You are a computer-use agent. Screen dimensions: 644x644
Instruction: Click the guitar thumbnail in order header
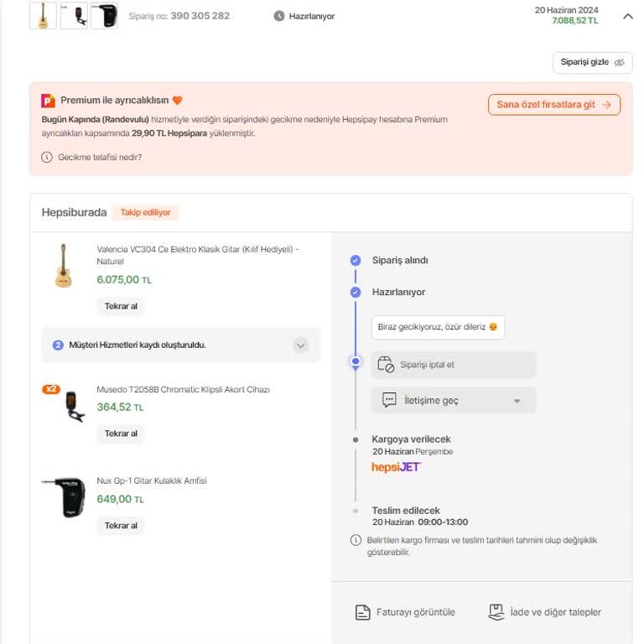click(x=43, y=15)
